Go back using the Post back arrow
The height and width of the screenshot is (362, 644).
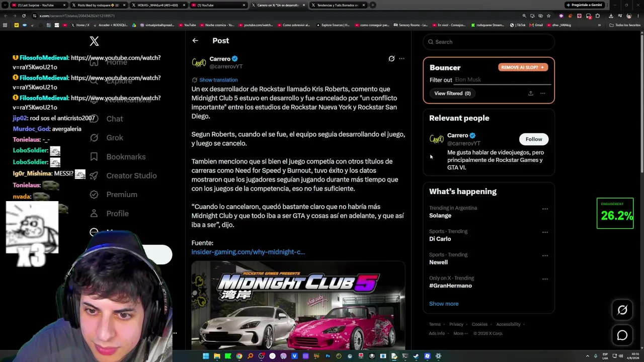pos(195,41)
